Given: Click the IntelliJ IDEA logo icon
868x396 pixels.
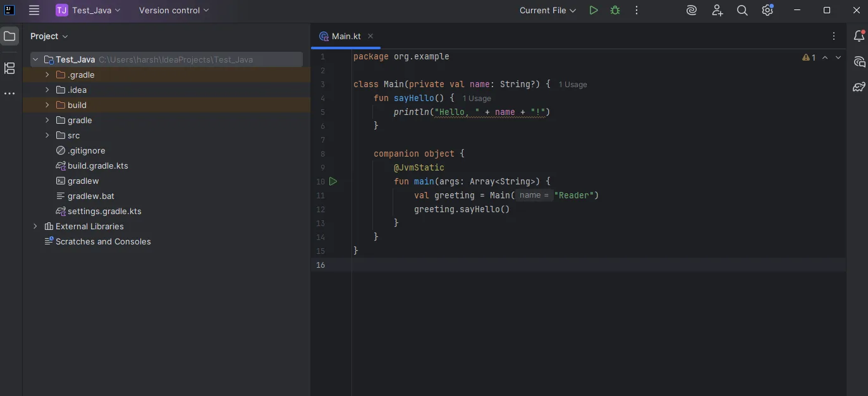Looking at the screenshot, I should [9, 10].
